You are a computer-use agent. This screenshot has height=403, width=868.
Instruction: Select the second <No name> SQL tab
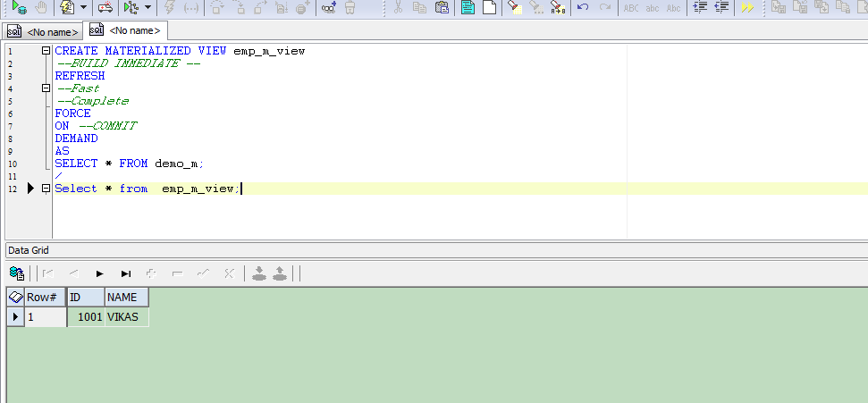click(x=125, y=31)
